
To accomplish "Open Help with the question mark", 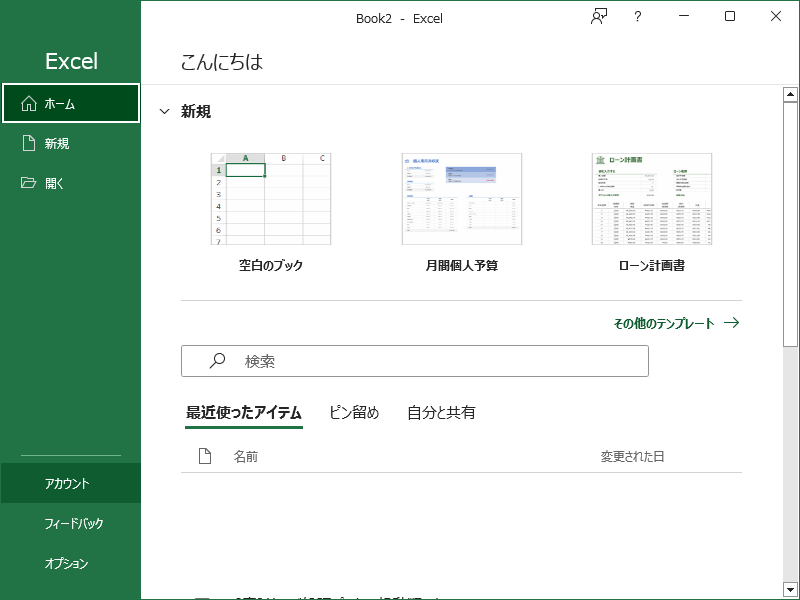I will coord(638,17).
